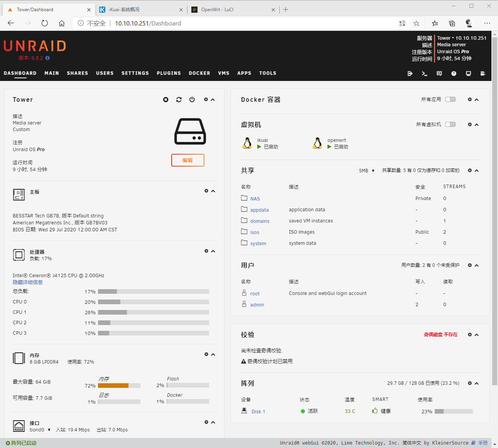Viewport: 498px width, 448px height.
Task: Click Disk 1 23% utilization bar
Action: (x=454, y=411)
